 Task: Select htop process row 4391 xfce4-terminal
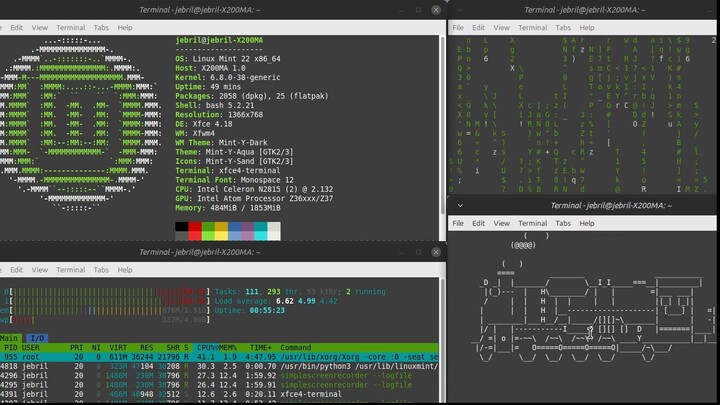pos(219,394)
